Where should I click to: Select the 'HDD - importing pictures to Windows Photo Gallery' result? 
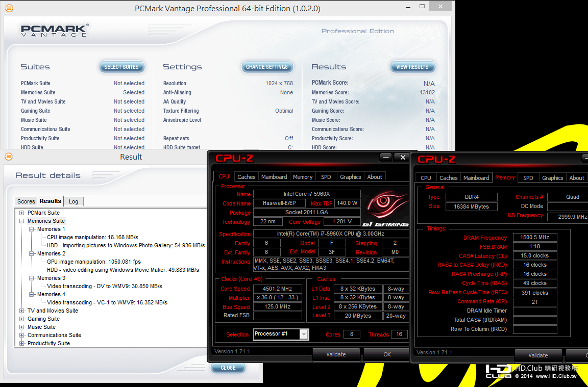coord(126,245)
